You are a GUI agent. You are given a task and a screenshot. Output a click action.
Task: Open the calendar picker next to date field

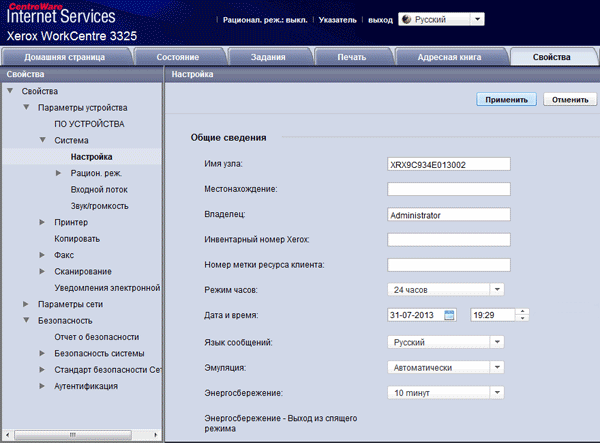click(x=449, y=315)
